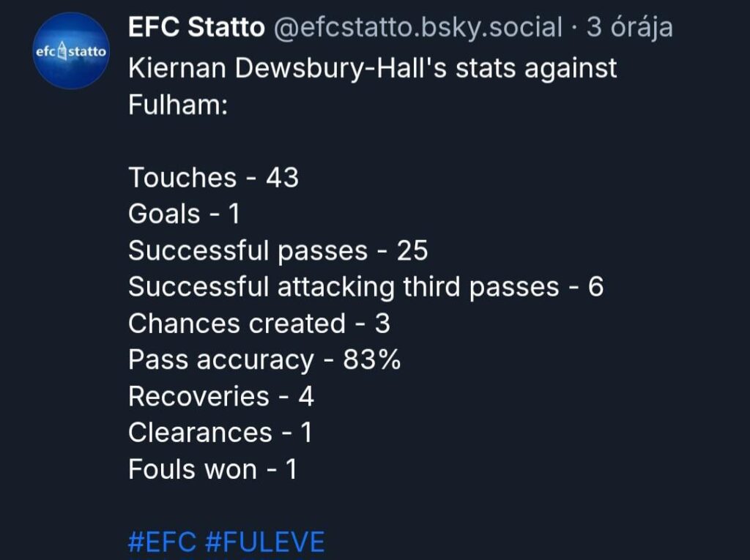Image resolution: width=750 pixels, height=560 pixels.
Task: Click the badge image left of the username
Action: 71,49
